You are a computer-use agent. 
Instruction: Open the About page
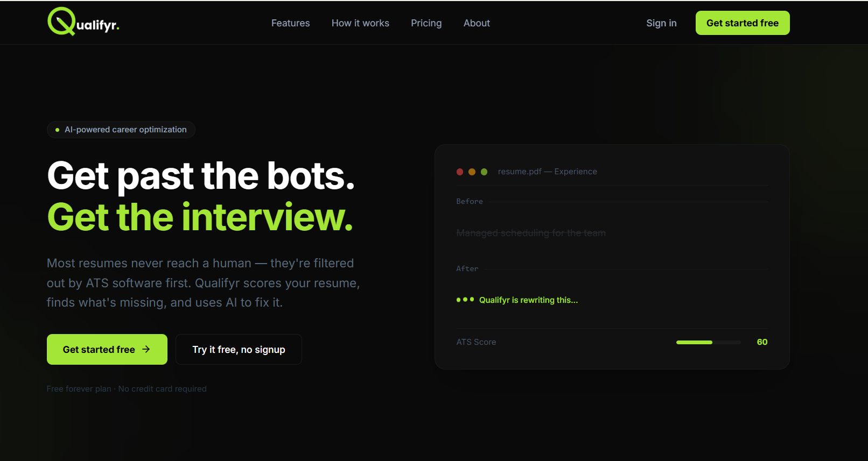click(477, 23)
